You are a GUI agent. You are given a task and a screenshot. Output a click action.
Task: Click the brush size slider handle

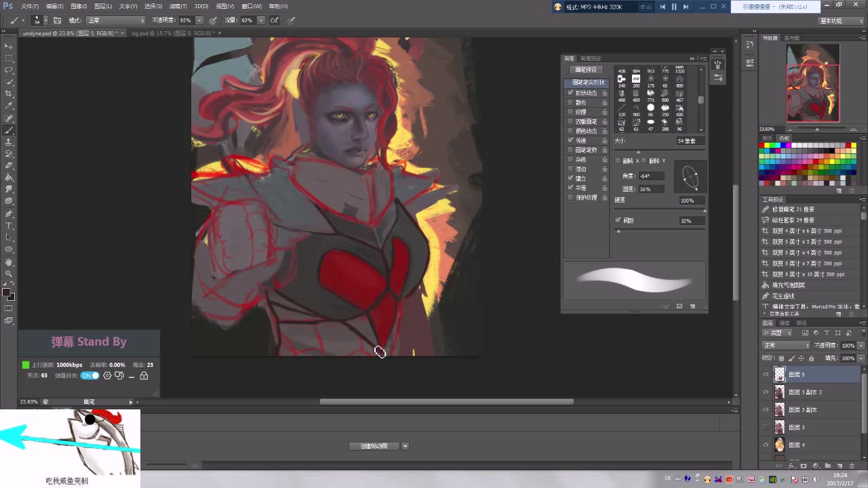click(637, 150)
